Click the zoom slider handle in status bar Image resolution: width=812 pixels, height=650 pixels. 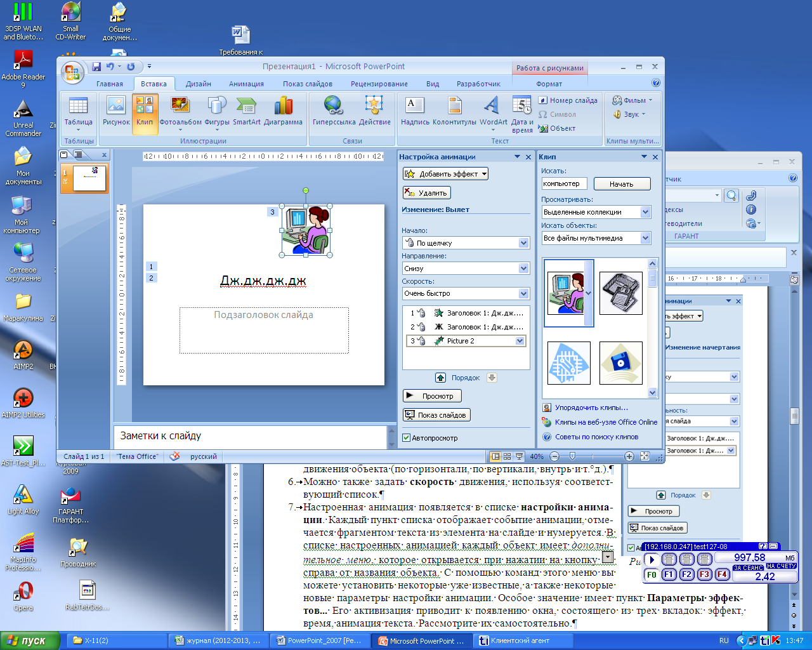572,456
